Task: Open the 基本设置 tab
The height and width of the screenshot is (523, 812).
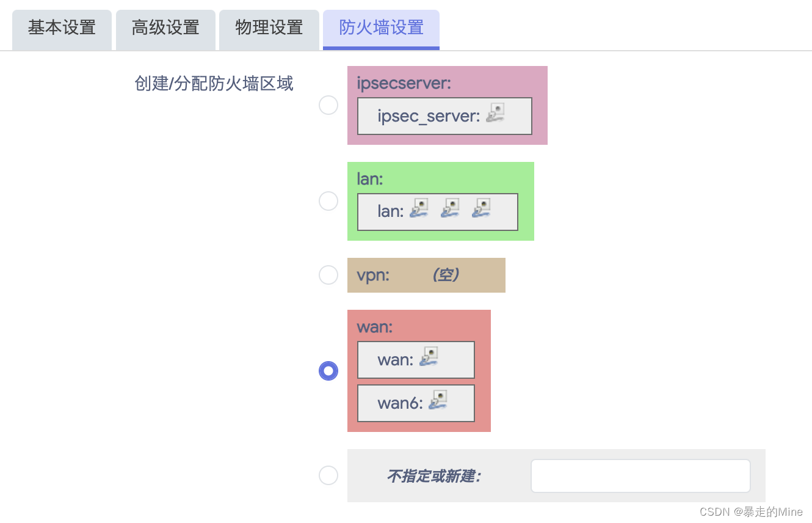Action: (62, 29)
